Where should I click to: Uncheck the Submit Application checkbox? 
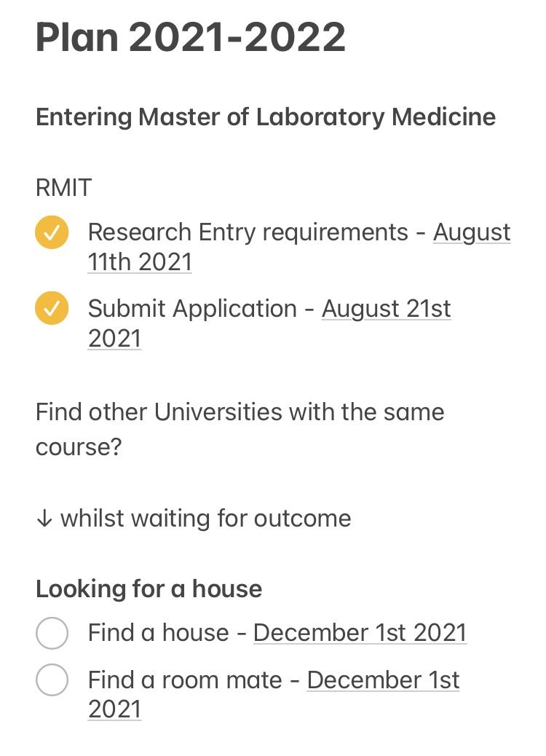pyautogui.click(x=52, y=308)
